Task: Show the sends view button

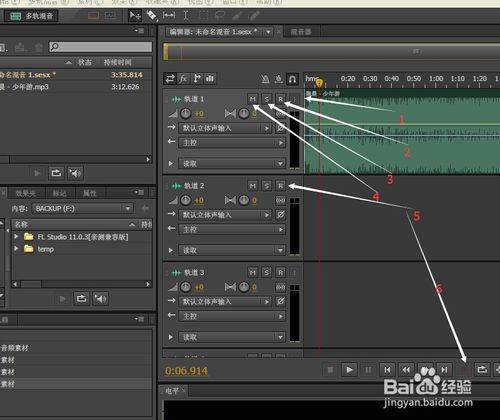Action: tap(197, 79)
